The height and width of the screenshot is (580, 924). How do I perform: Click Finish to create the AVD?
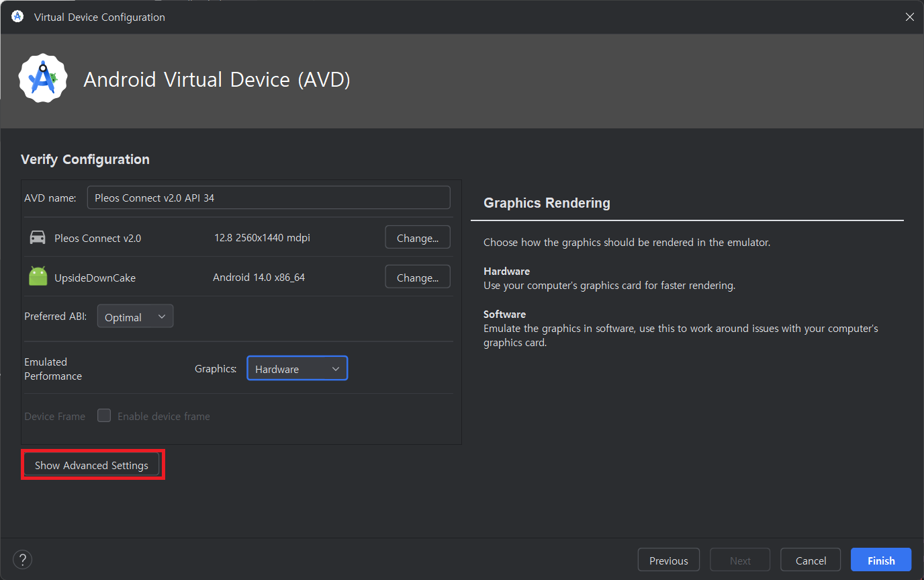[880, 561]
